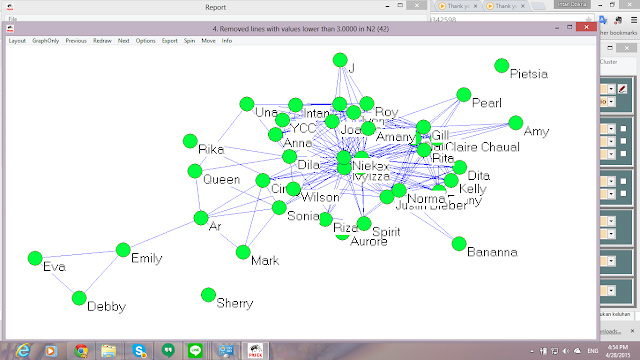The height and width of the screenshot is (360, 640).
Task: Open the LINE app from the taskbar
Action: [x=196, y=351]
